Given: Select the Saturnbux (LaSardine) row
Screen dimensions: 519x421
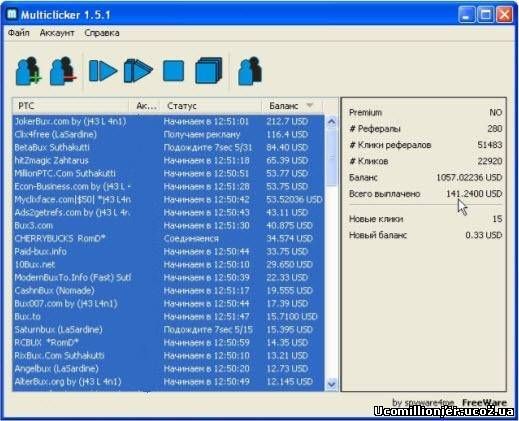Looking at the screenshot, I should [168, 329].
